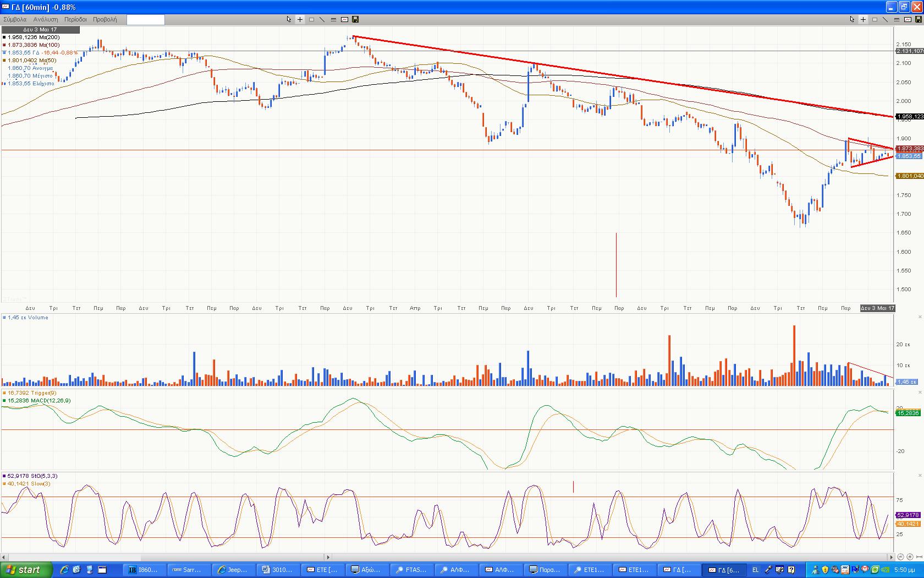Viewport: 924px width, 578px height.
Task: Zoom out the chart with the minus icon
Action: (901, 557)
